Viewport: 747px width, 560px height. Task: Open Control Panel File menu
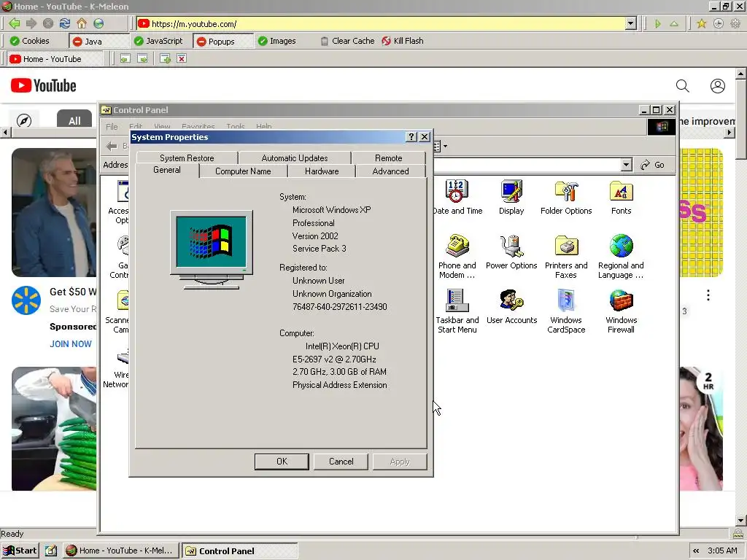click(112, 127)
